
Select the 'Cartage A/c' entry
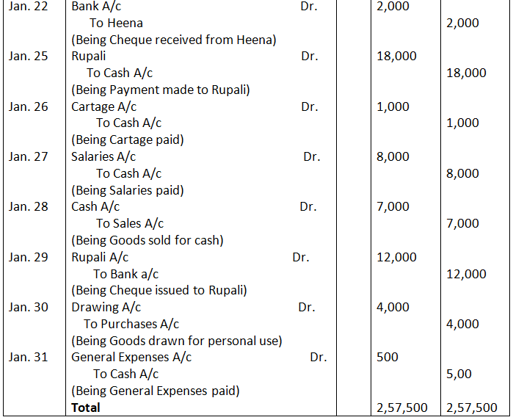[104, 106]
